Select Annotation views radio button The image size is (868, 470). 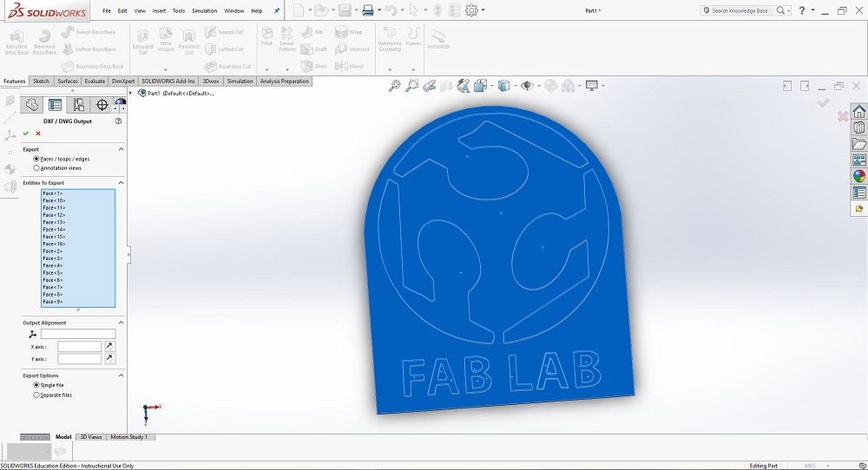[36, 167]
